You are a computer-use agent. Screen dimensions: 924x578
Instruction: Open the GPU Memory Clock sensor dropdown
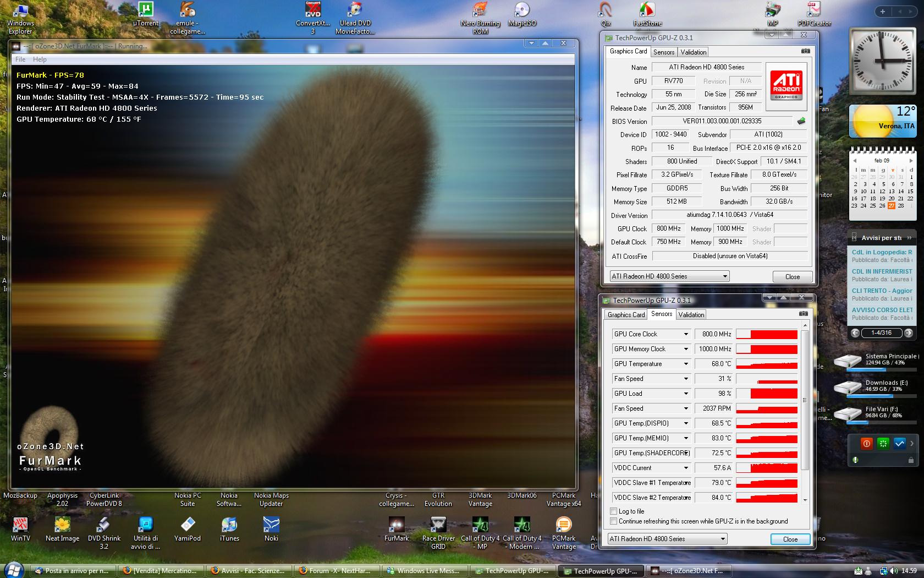[x=686, y=349]
